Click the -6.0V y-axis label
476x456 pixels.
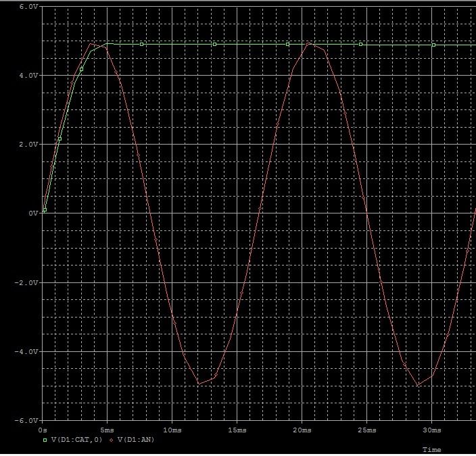(26, 421)
